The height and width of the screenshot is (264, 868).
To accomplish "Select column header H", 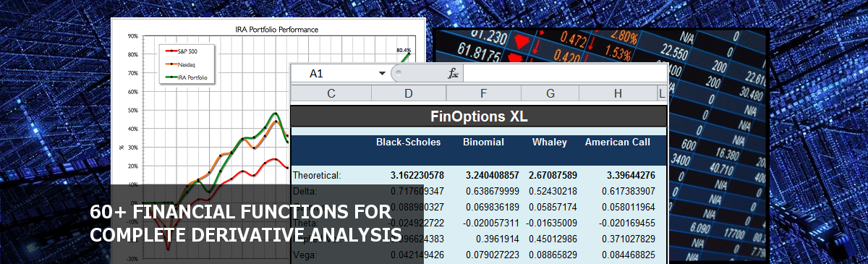I will point(618,93).
